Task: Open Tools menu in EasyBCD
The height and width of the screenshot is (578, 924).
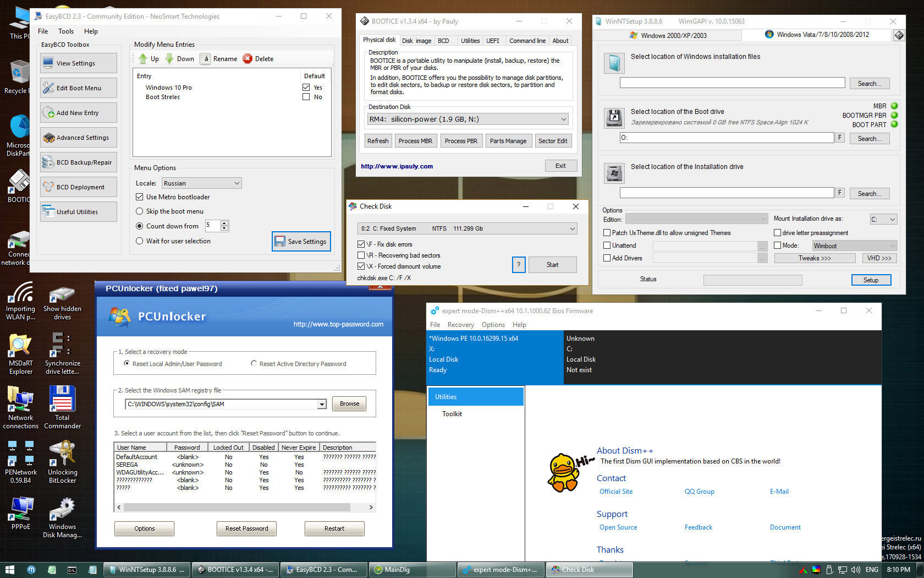Action: click(66, 31)
